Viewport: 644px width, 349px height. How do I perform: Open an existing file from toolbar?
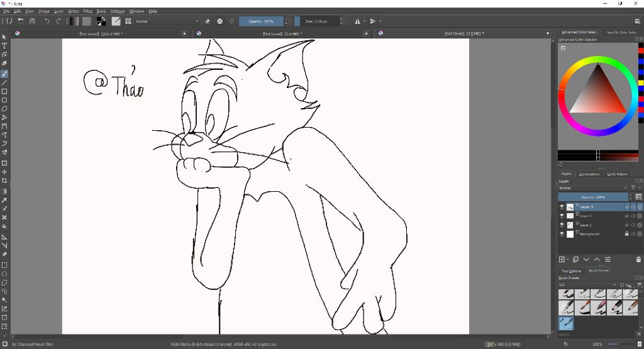click(21, 21)
